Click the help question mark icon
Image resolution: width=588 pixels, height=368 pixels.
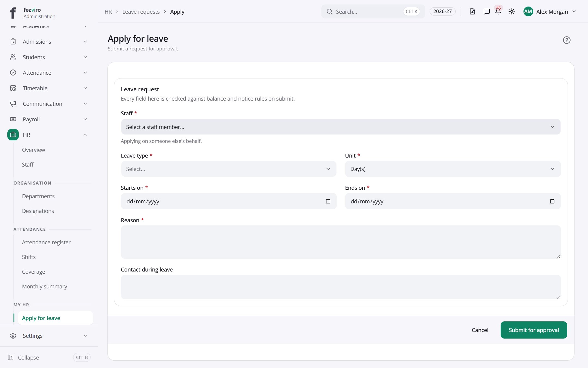coord(566,40)
